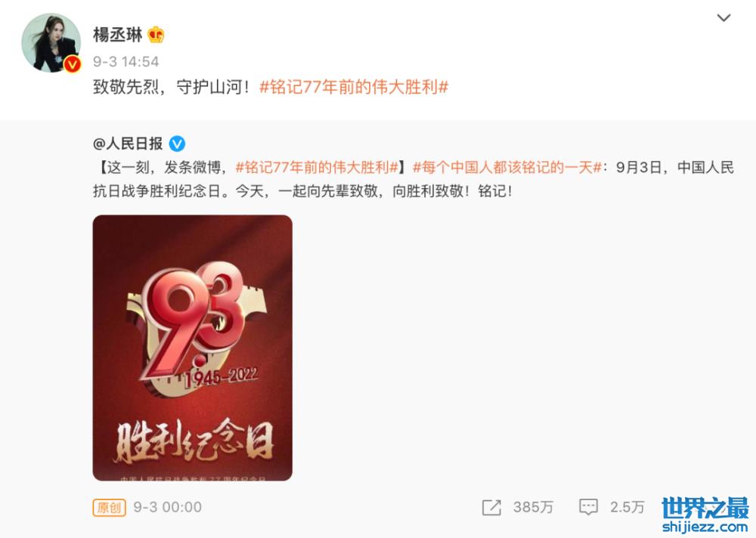Viewport: 756px width, 538px height.
Task: View the 9.3 胜利纪念日 poster image
Action: 192,348
